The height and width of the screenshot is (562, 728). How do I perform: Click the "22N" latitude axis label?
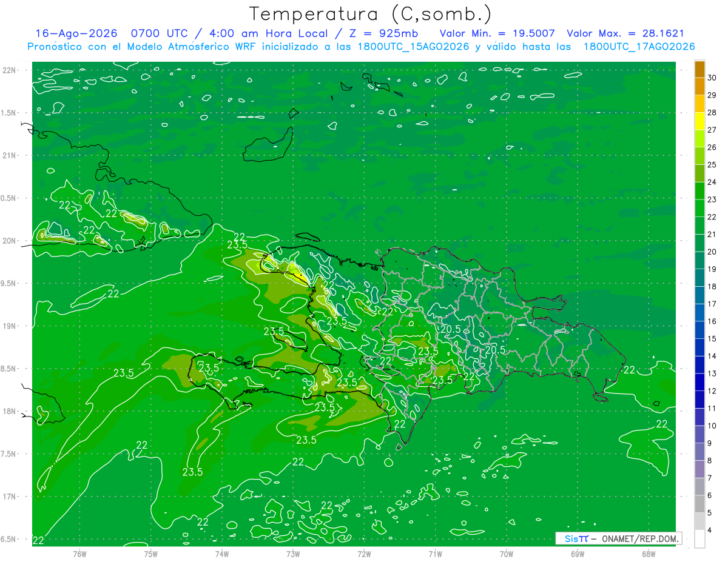[x=10, y=70]
